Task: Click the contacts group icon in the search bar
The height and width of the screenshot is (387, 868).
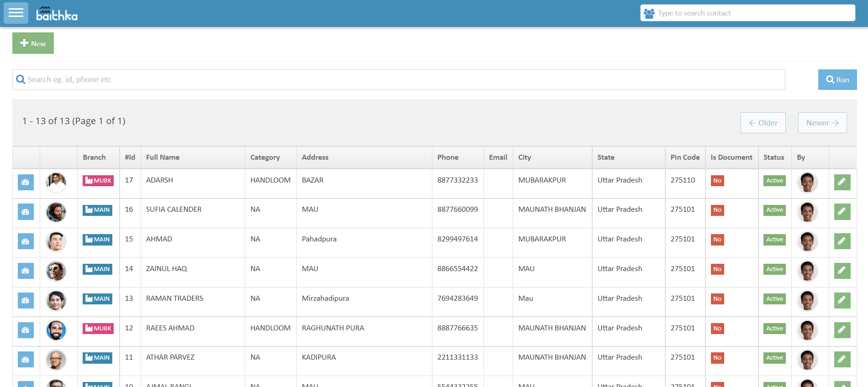Action: tap(649, 13)
